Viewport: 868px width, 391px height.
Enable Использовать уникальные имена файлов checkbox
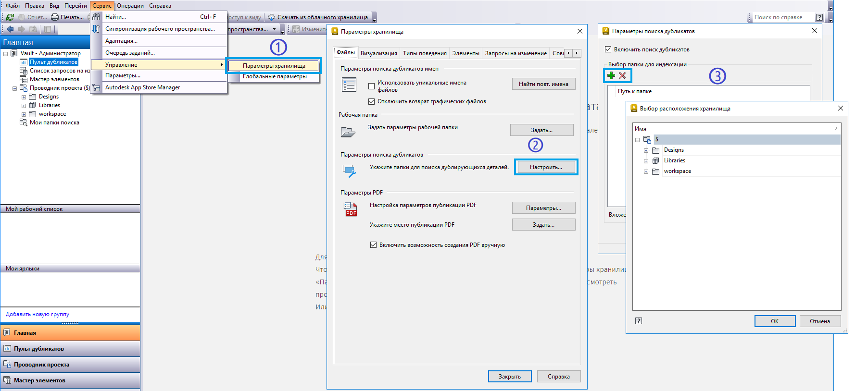(371, 86)
